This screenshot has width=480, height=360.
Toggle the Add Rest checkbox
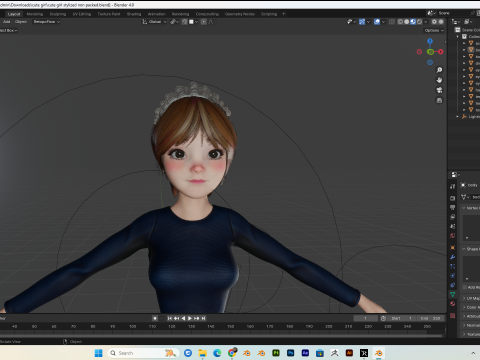coord(465,287)
